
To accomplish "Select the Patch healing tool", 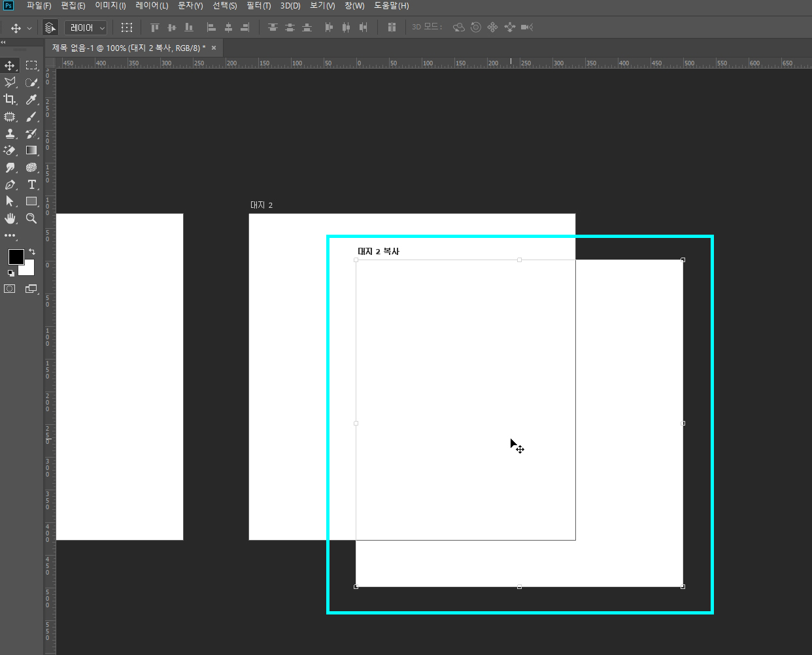I will click(10, 116).
